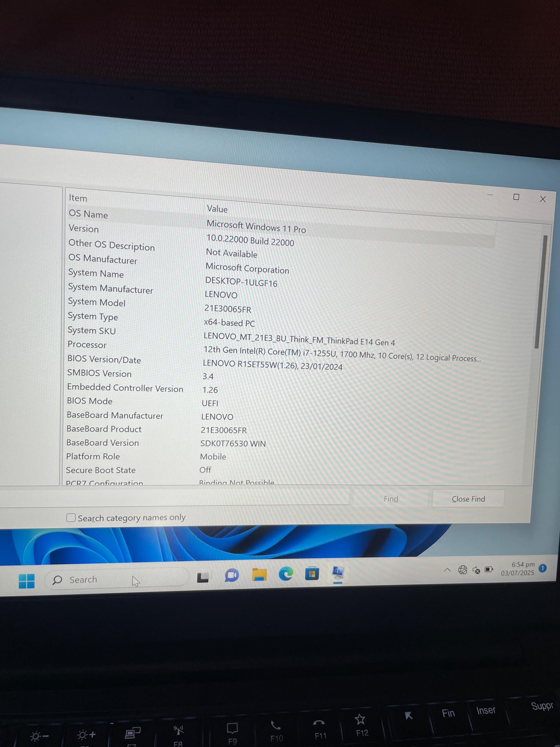Click the ThinkPad E14 Gen 4 SKU value
The width and height of the screenshot is (560, 747).
(x=299, y=339)
